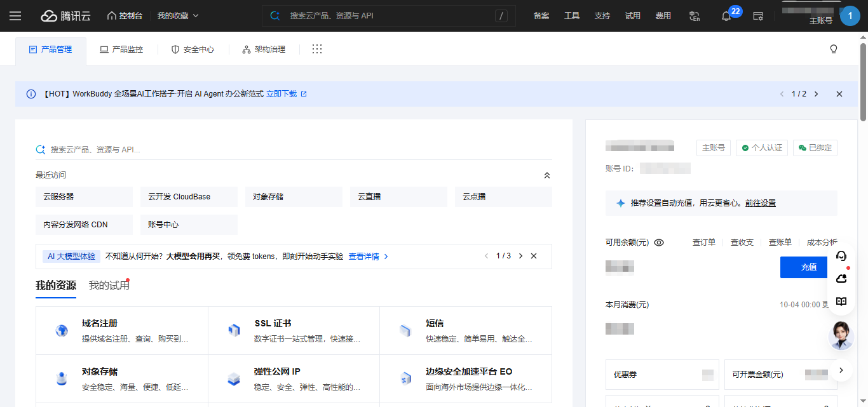Image resolution: width=868 pixels, height=407 pixels.
Task: Click the virtual assistant avatar
Action: (841, 335)
